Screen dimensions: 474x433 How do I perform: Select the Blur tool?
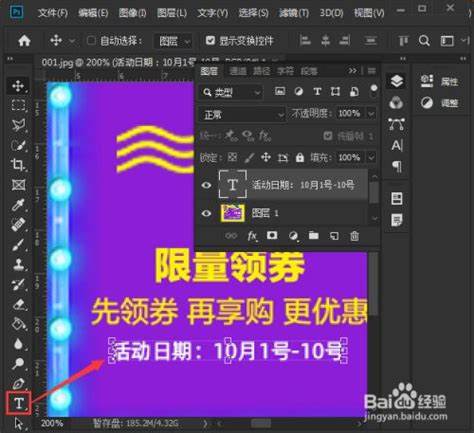click(x=18, y=344)
